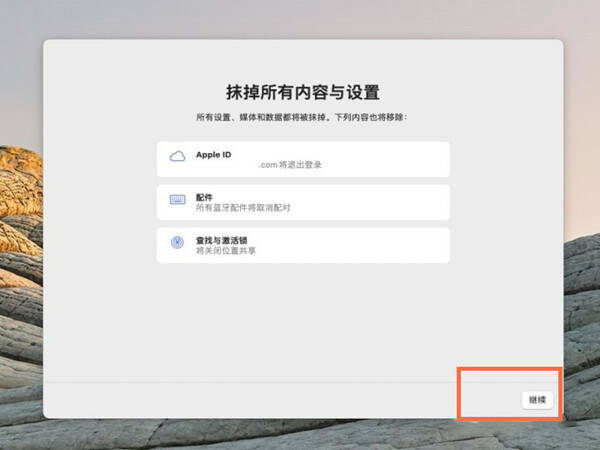Click the blank gray area below the cards
Viewport: 600px width, 450px height.
(x=302, y=321)
